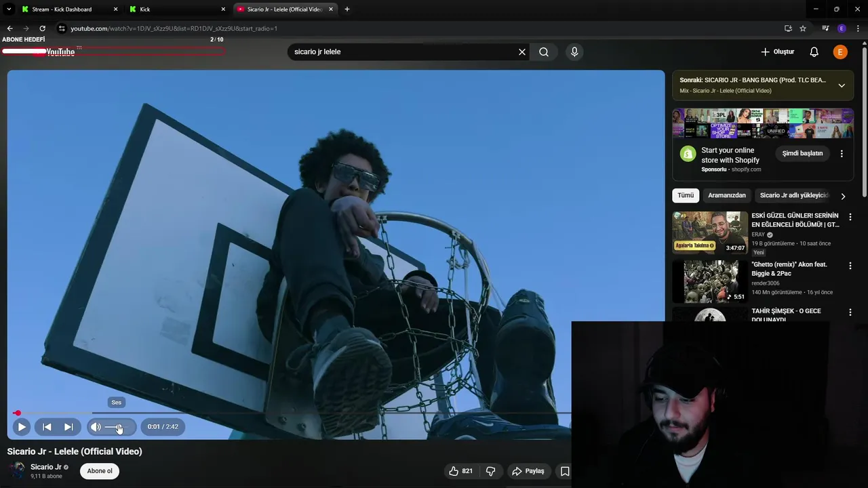
Task: Click the Abone ol subscribe button
Action: [x=100, y=471]
